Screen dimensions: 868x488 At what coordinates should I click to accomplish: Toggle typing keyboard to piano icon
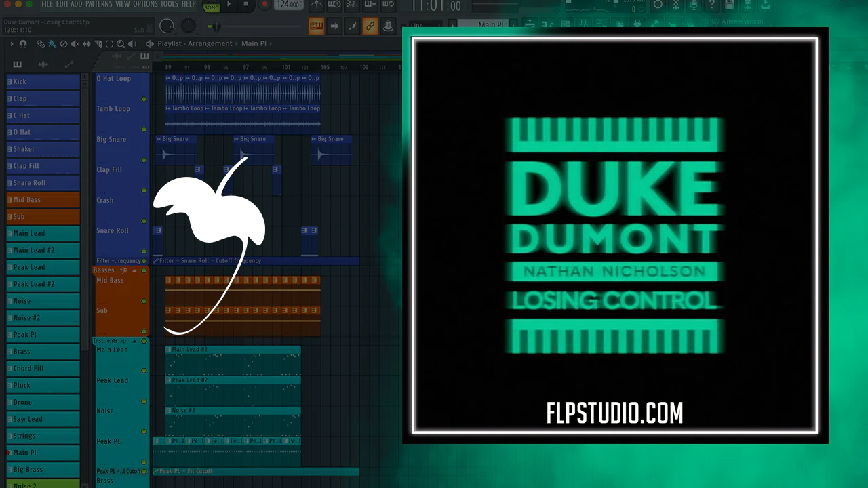click(317, 26)
